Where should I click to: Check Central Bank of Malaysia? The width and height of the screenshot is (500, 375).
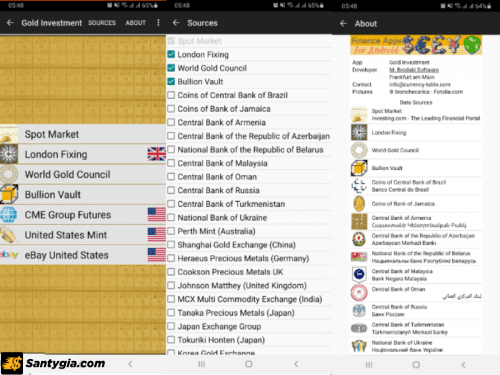[171, 163]
